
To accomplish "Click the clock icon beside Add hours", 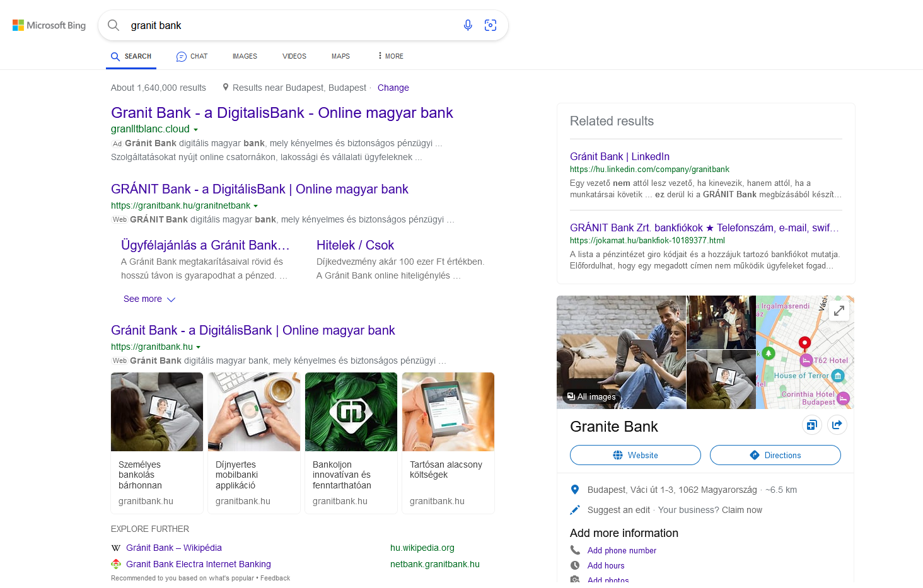I will (575, 565).
